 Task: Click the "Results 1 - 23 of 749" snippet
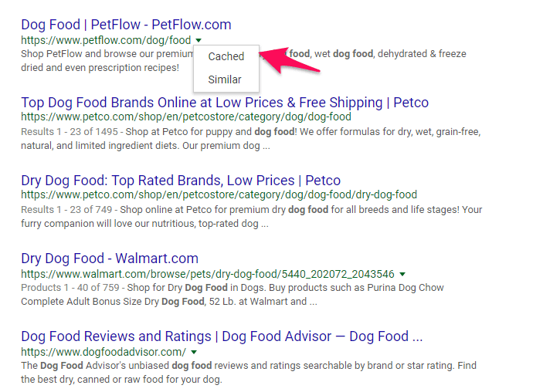[x=252, y=217]
